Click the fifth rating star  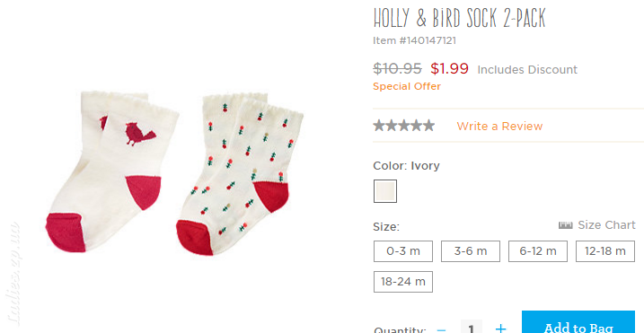[x=428, y=126]
